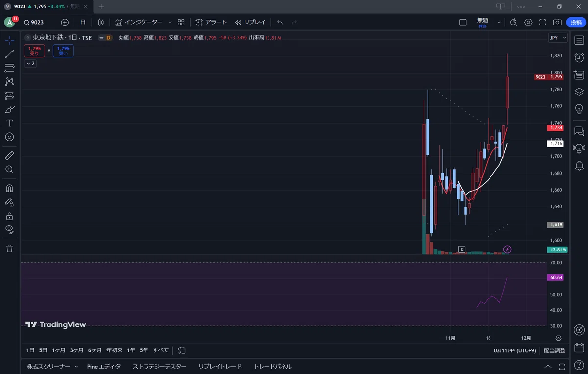Open the インジケーター indicators dialog
Screen dimensions: 588x374
tap(139, 22)
